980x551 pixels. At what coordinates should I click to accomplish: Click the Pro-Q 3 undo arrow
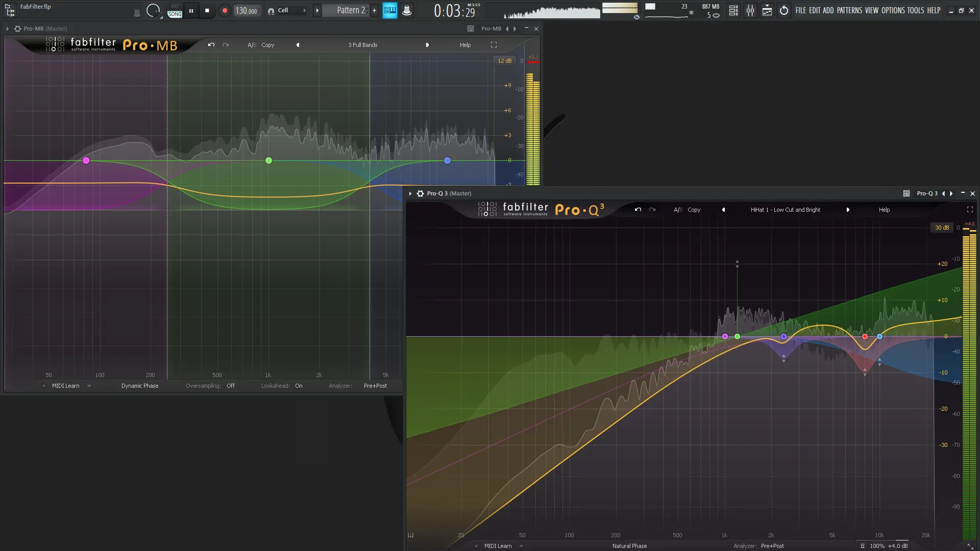pyautogui.click(x=638, y=210)
